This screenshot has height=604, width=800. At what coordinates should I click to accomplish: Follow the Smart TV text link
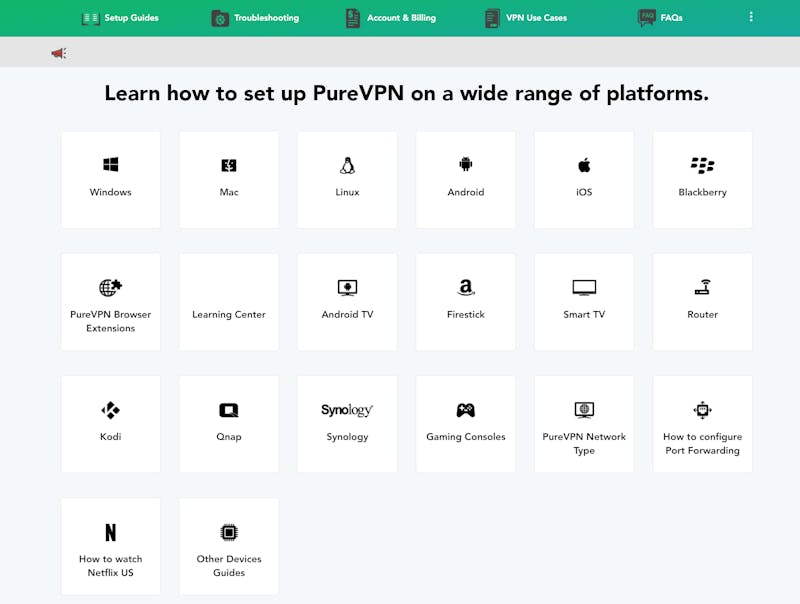584,315
